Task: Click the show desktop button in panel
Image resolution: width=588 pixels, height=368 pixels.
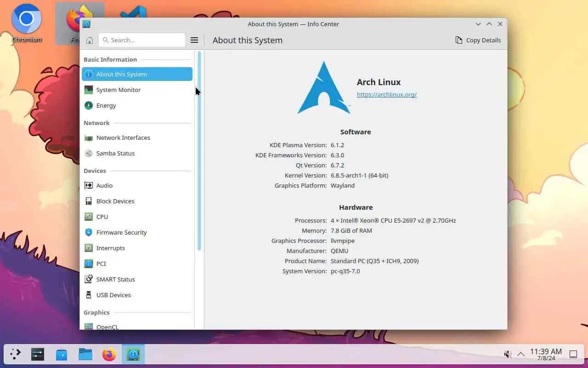Action: (x=573, y=354)
